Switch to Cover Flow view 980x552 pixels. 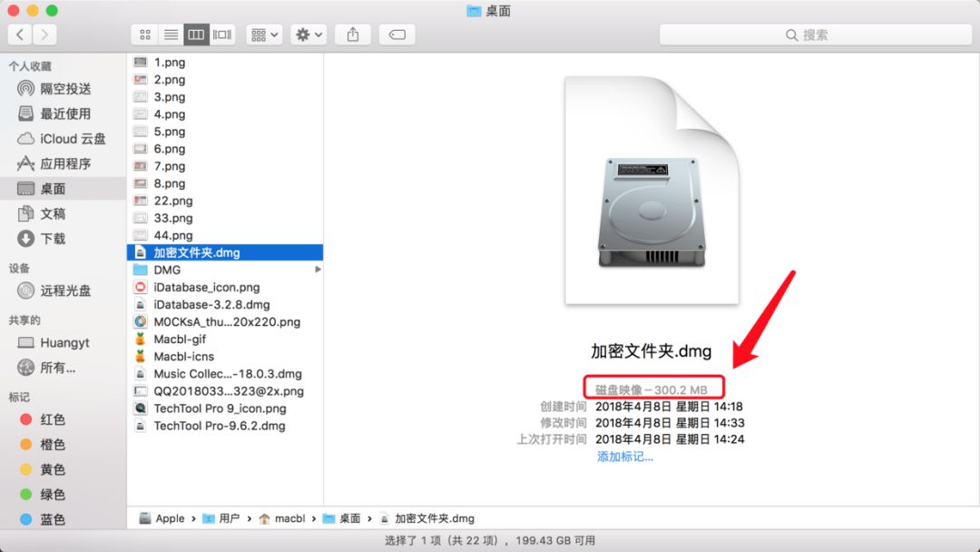point(222,34)
